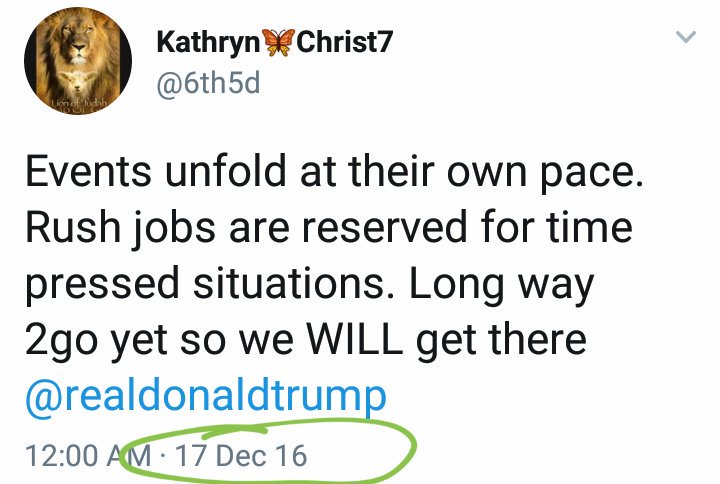Click the 12:00 AM timestamp
This screenshot has width=720, height=484.
[x=89, y=457]
